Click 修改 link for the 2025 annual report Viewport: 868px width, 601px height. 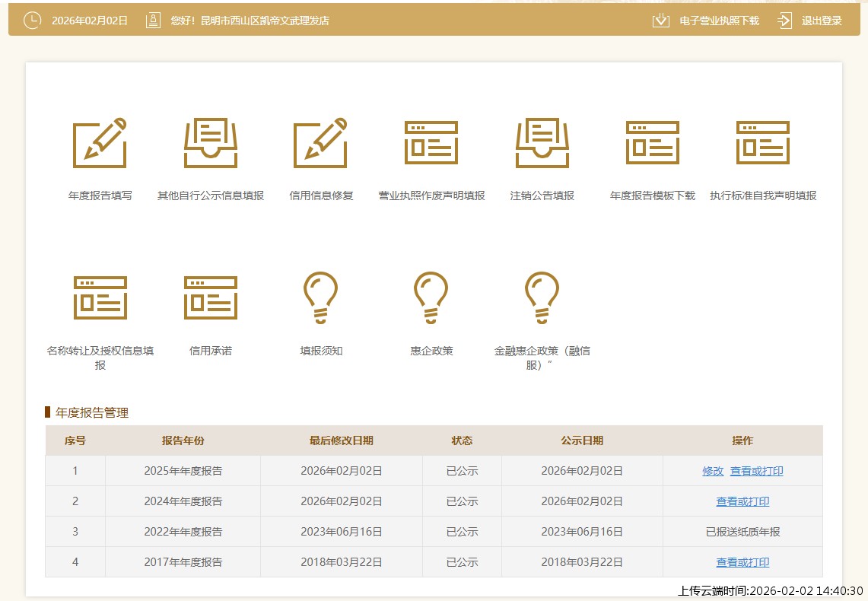[x=713, y=471]
